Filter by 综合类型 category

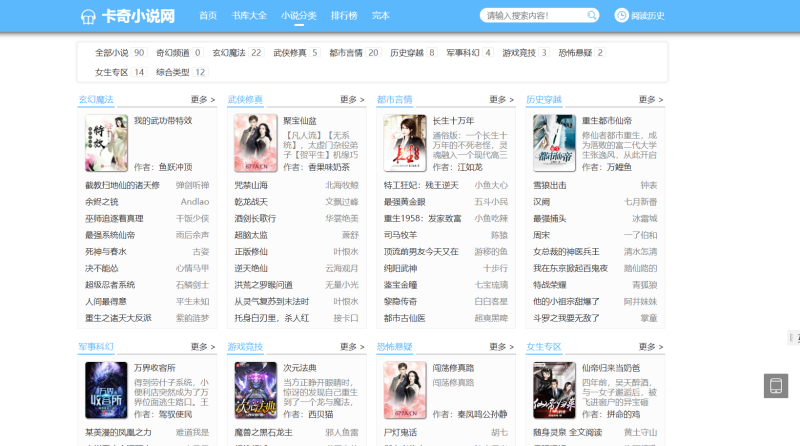(172, 72)
